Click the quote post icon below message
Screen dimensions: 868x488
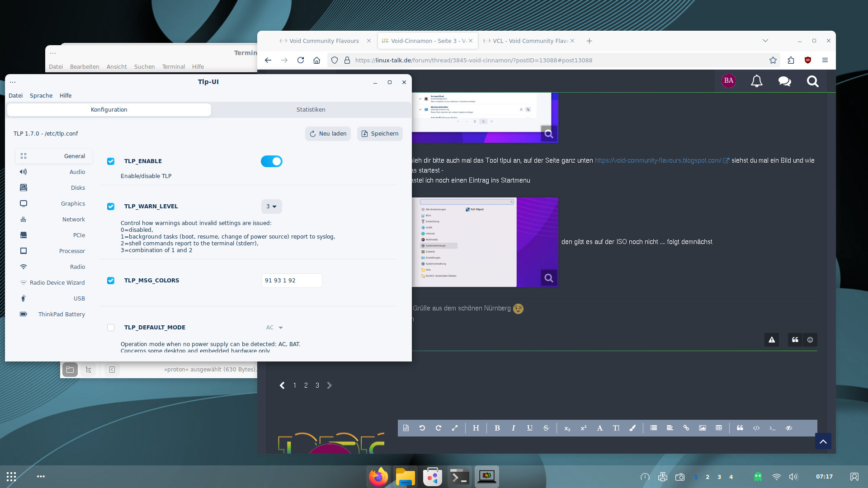tap(795, 340)
